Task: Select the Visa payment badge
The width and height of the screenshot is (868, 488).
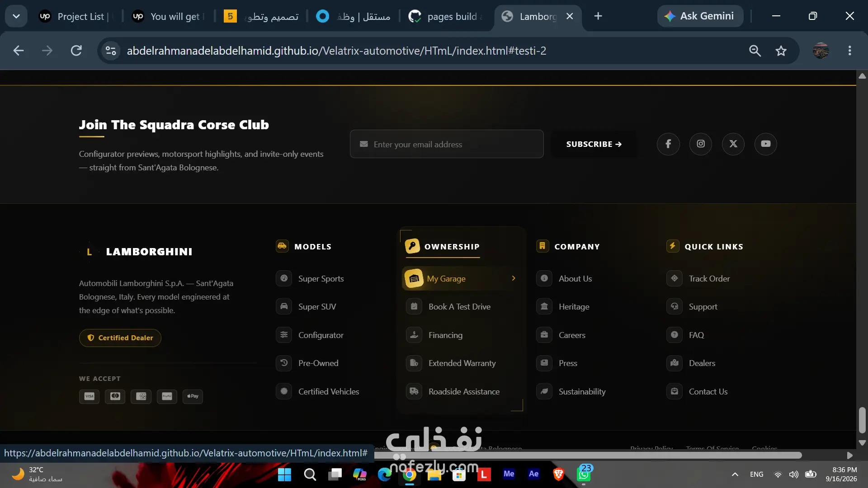Action: pos(89,396)
